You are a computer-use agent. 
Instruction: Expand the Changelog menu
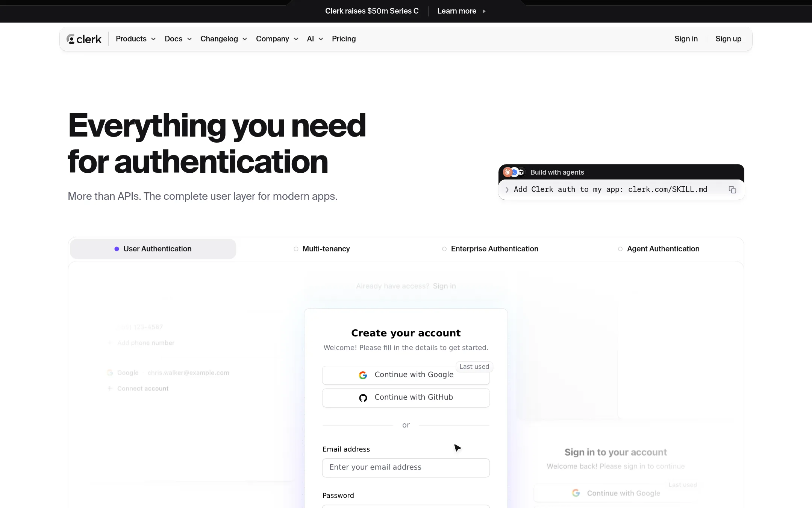224,39
